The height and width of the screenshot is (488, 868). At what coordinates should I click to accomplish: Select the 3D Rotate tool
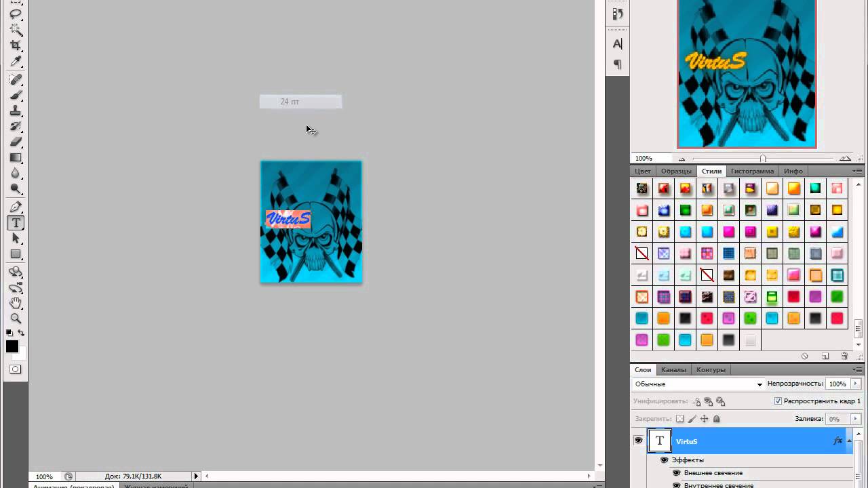point(16,272)
